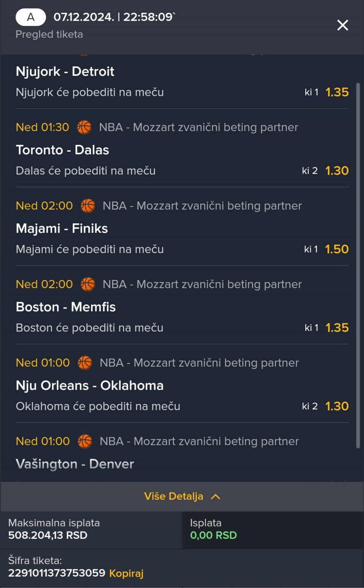Click basketball icon for Boston - Memfis match
Image resolution: width=364 pixels, height=588 pixels.
88,284
